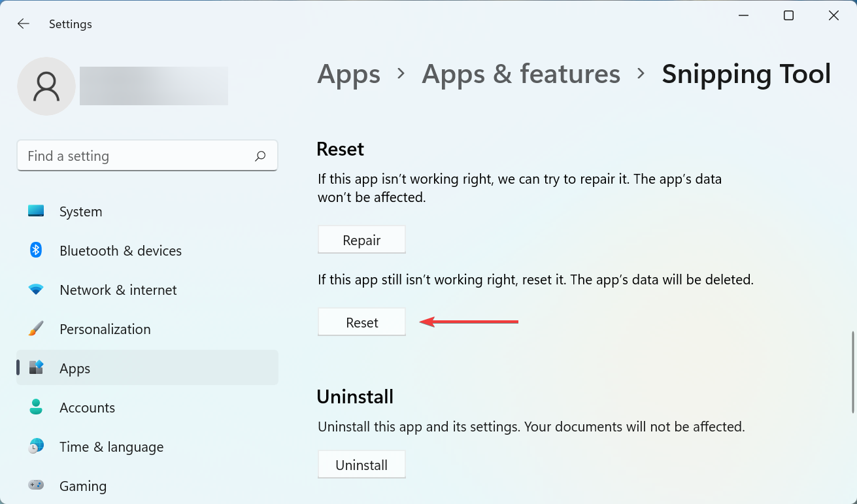Navigate to the Apps breadcrumb
The width and height of the screenshot is (857, 504).
pos(348,74)
